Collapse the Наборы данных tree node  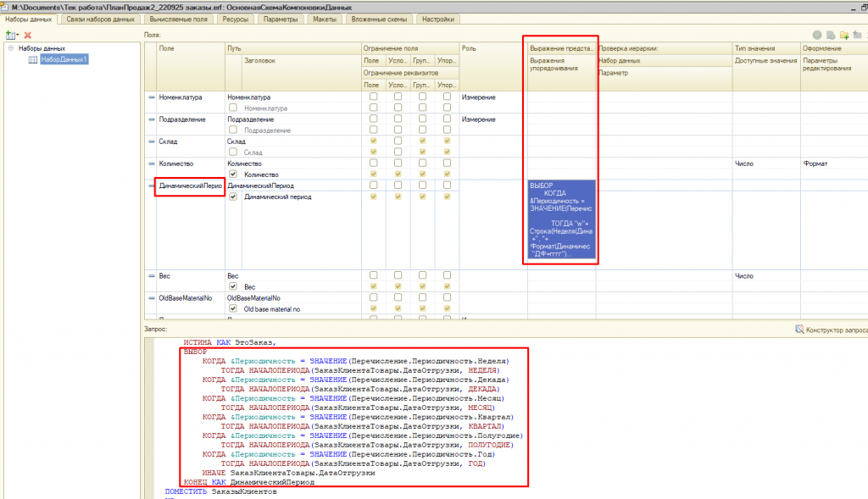point(10,48)
